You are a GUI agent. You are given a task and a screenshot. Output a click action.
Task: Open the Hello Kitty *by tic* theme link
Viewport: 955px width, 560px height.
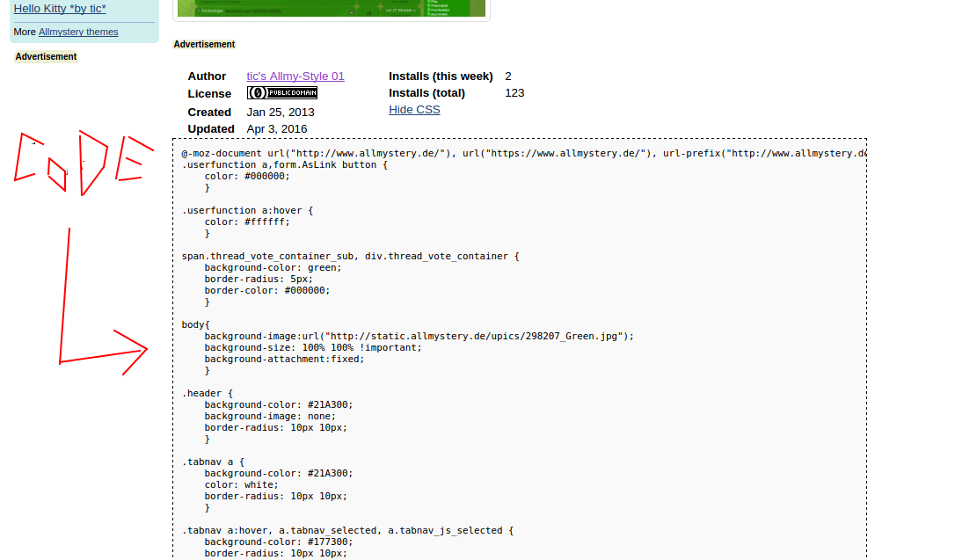[x=60, y=9]
